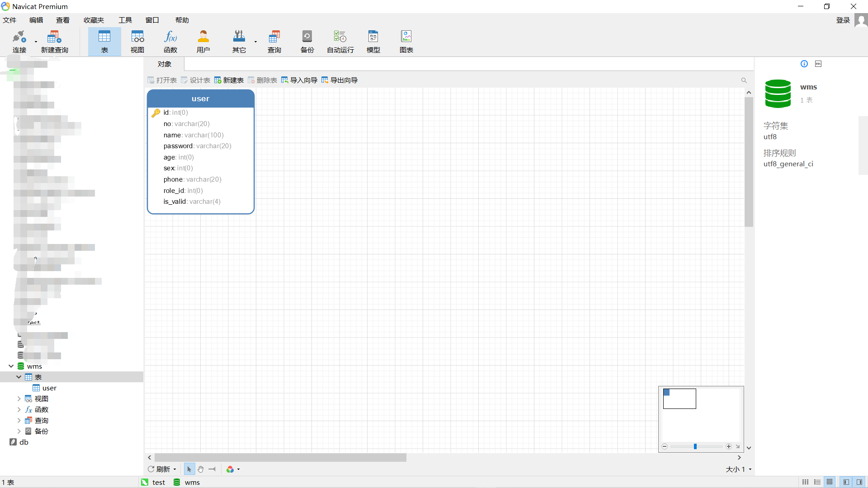Click the 备份 (Backup) toolbar icon

pos(307,42)
